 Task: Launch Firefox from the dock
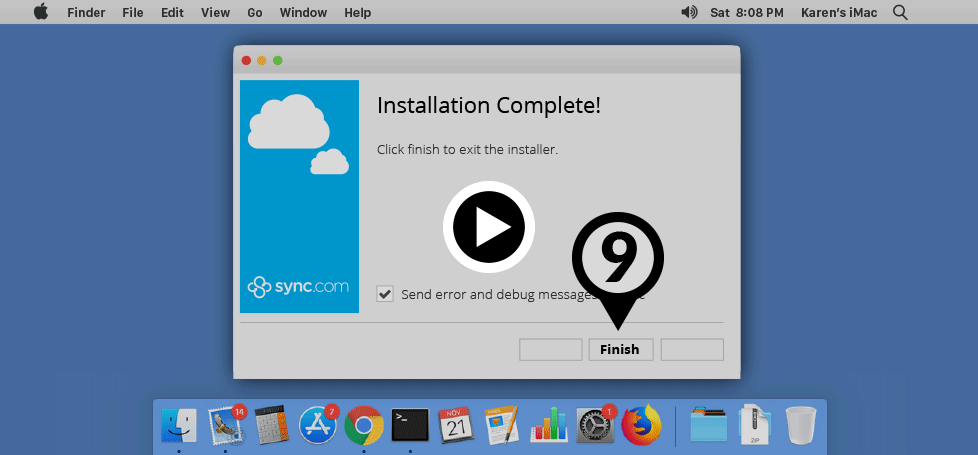click(641, 425)
